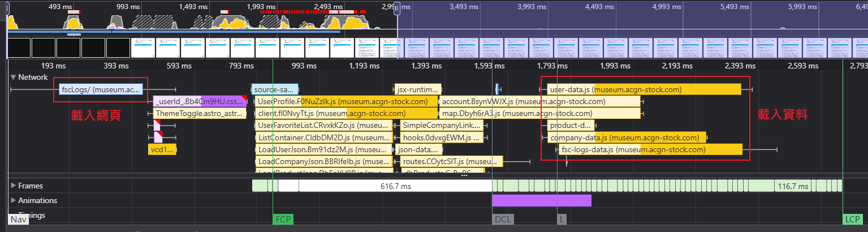Screen dimensions: 868x232
Task: Click the purple animation bar
Action: [541, 200]
